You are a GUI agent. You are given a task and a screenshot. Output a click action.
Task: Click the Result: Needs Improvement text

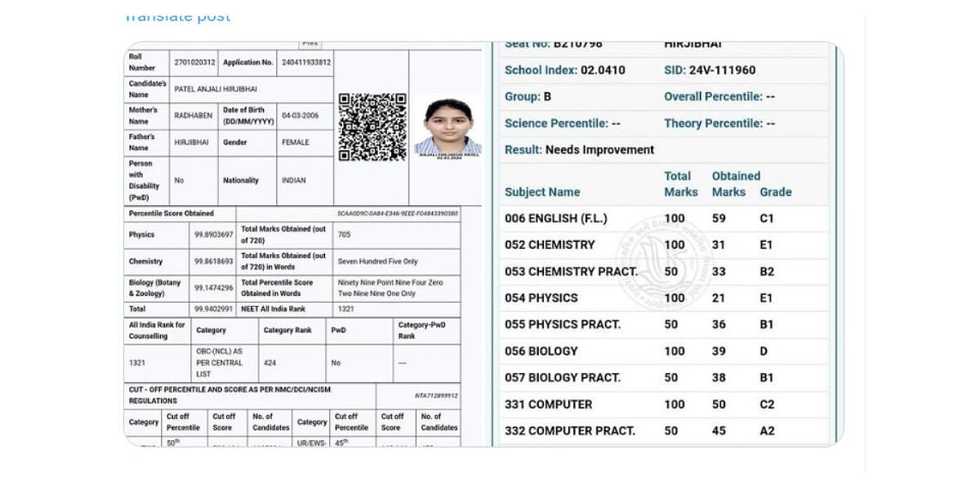[579, 150]
